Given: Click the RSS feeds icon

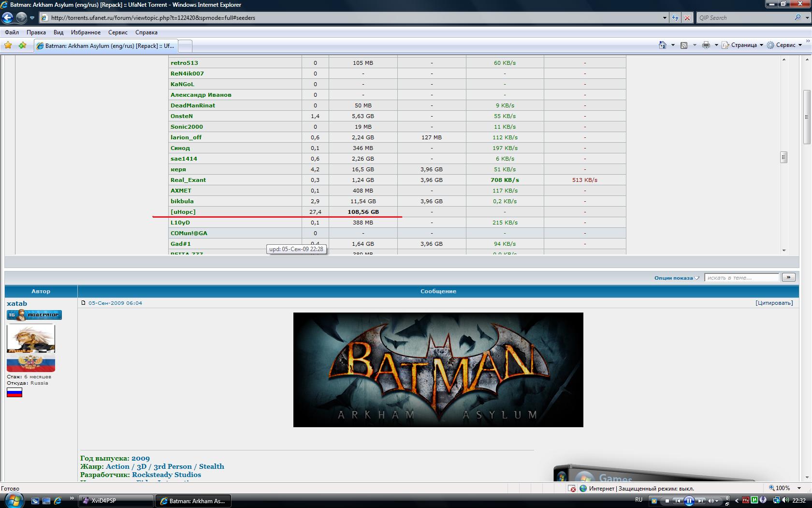Looking at the screenshot, I should (x=684, y=45).
